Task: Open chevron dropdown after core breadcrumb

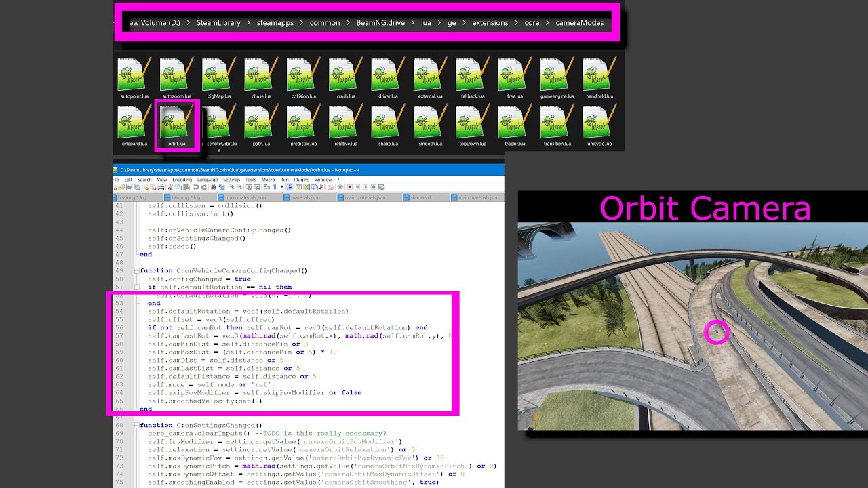Action: 547,22
